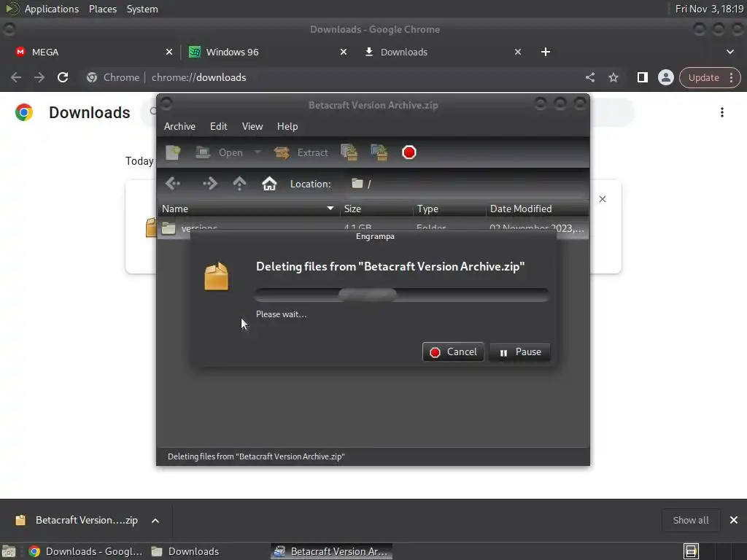Toggle the Chrome side panel icon
This screenshot has width=747, height=560.
tap(643, 77)
